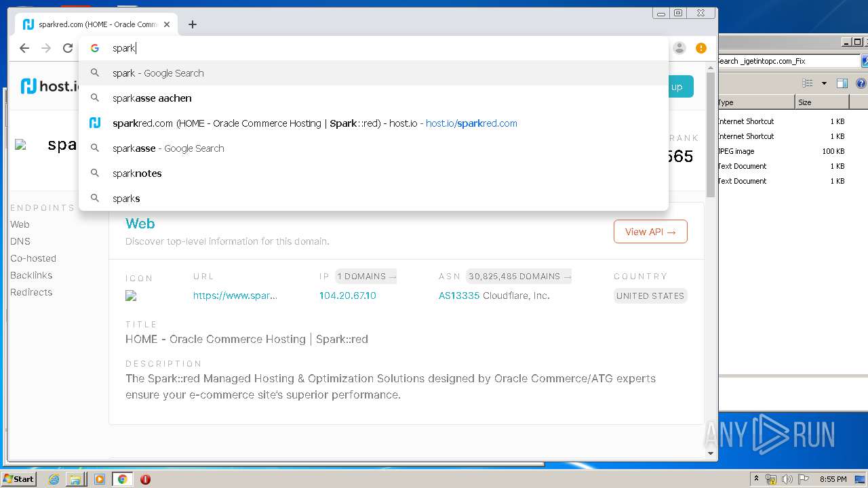Choose 'sparkasse aachen' suggestion
The image size is (868, 488).
click(x=374, y=98)
